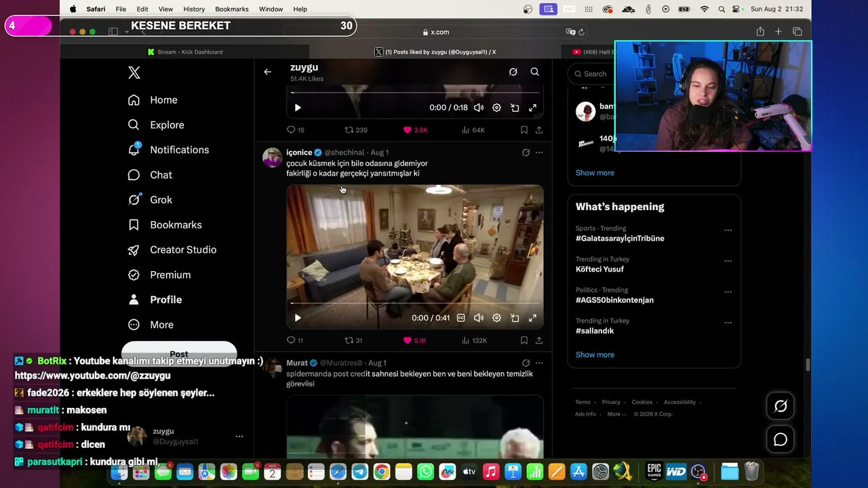The image size is (868, 488).
Task: Search zuygu's posts with the magnifier icon
Action: tap(535, 72)
